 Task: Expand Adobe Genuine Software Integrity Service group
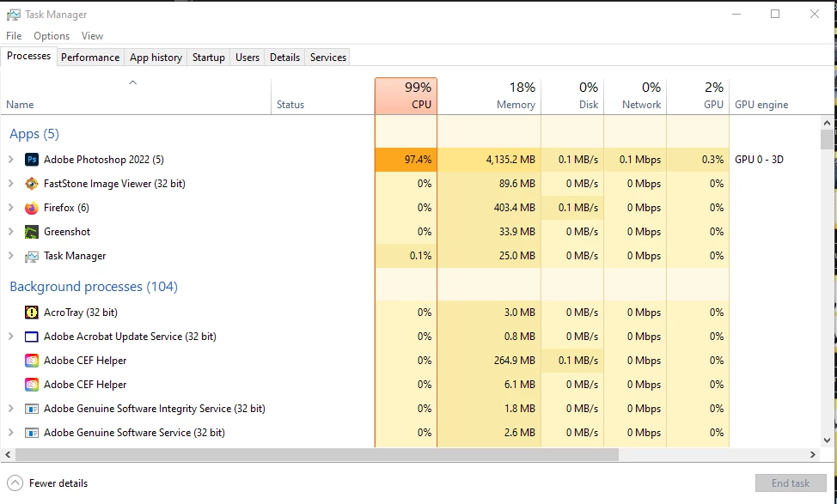(x=10, y=409)
